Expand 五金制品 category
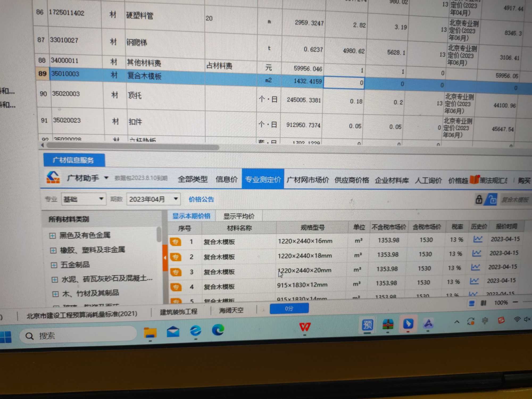Viewport: 532px width, 399px height. pos(54,265)
